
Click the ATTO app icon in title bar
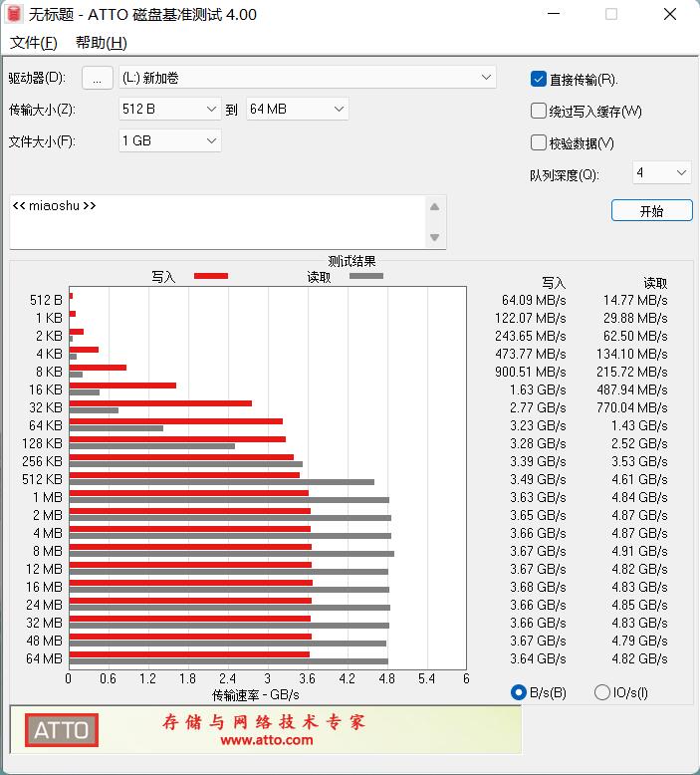pyautogui.click(x=14, y=14)
